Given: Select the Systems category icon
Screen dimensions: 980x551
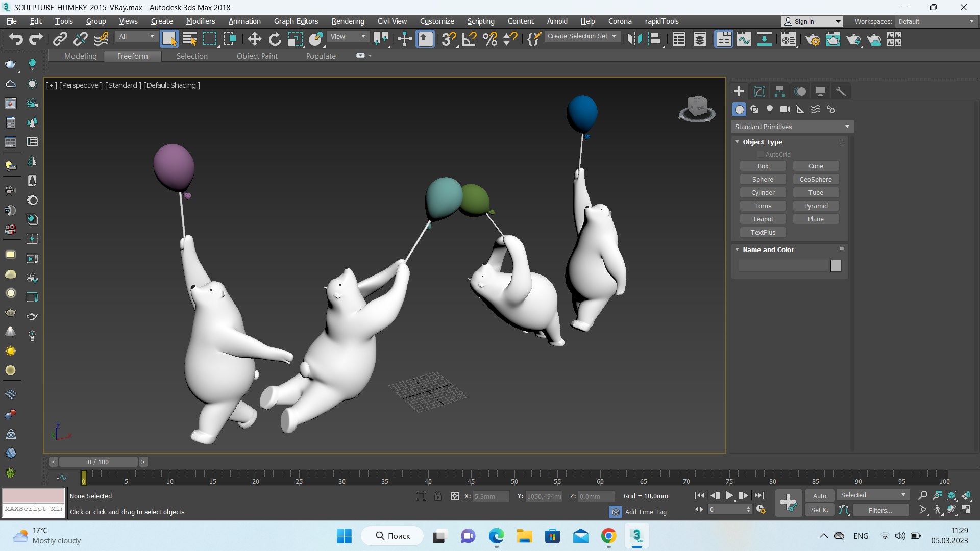Looking at the screenshot, I should (831, 109).
